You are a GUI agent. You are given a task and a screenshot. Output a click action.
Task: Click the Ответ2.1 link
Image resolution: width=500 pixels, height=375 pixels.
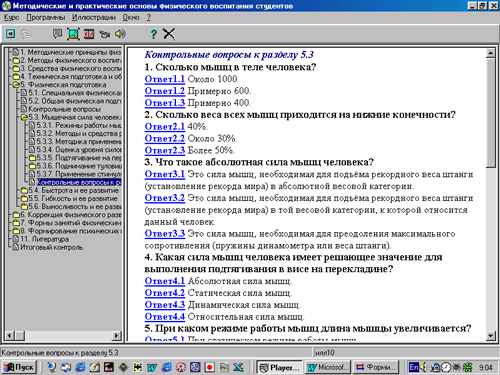[165, 127]
